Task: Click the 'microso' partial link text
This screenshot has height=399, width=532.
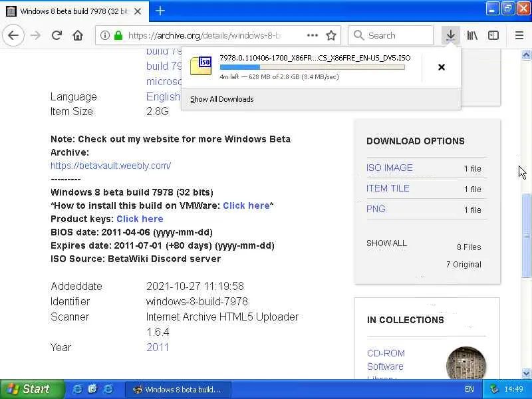Action: pos(164,81)
